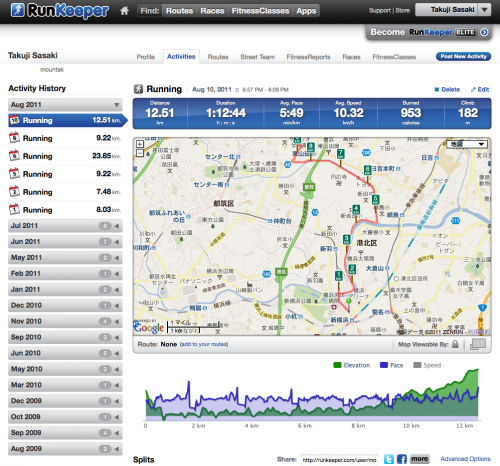Select the 9.22 km run below 12.51
Viewport: 500px width, 466px height.
(65, 138)
